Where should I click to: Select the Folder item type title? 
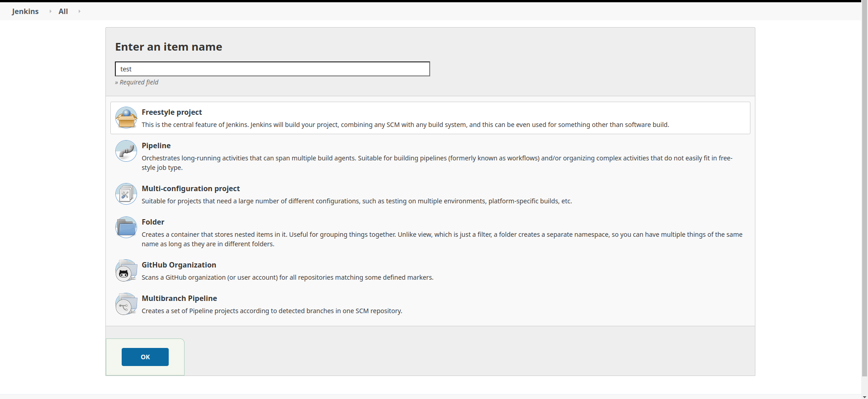(x=153, y=222)
